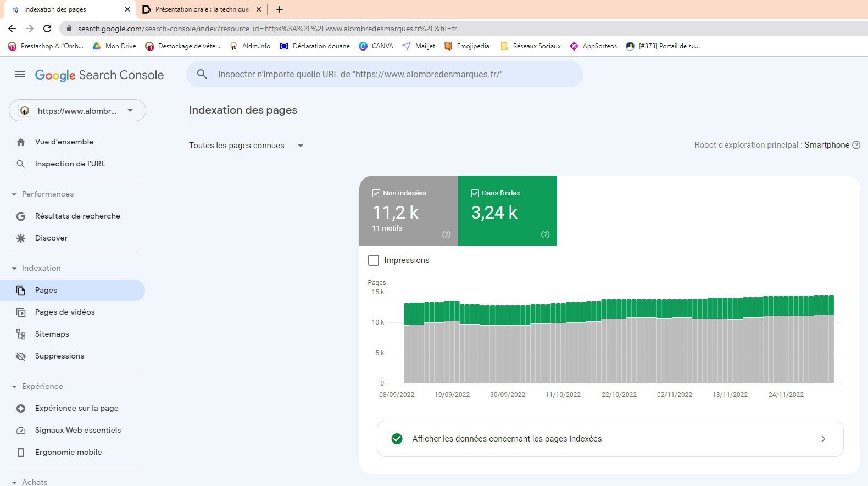
Task: Open Afficher les données concernant les pages indexées
Action: pos(610,439)
